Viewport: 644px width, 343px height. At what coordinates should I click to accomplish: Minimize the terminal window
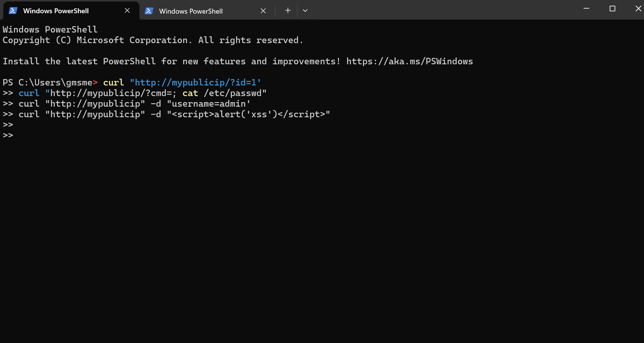pos(586,8)
